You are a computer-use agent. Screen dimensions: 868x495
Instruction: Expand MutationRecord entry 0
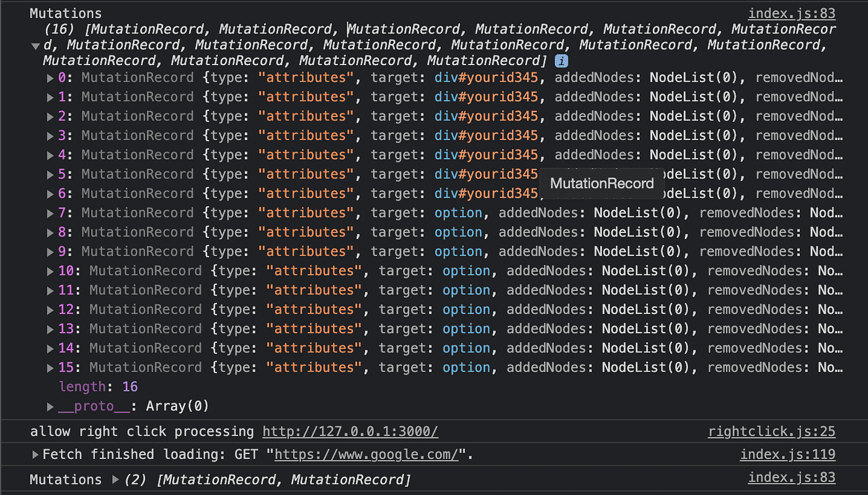pos(50,78)
